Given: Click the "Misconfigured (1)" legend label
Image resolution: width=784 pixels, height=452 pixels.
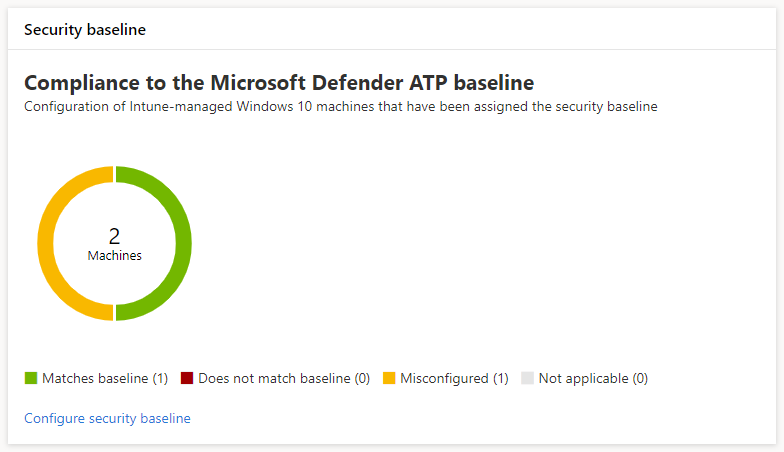Looking at the screenshot, I should click(454, 379).
